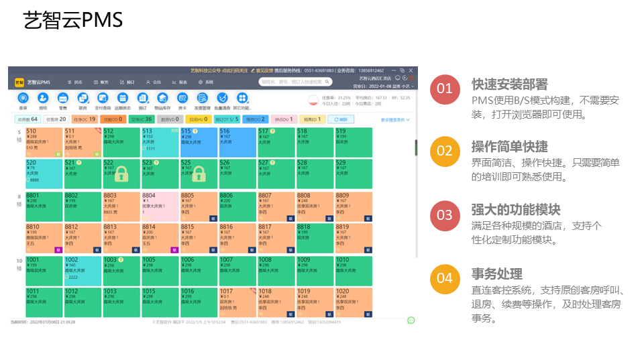The image size is (644, 362).
Task: Select room card 1017
Action: [237, 302]
